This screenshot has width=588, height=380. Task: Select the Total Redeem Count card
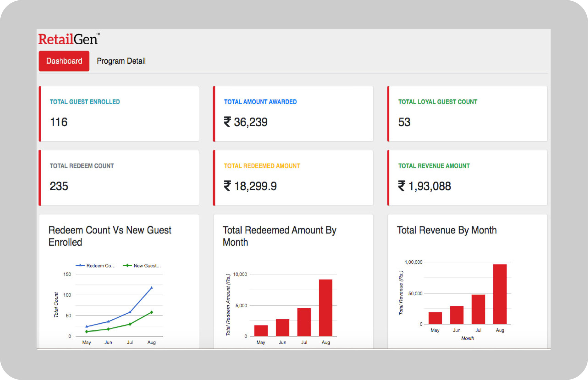click(119, 178)
